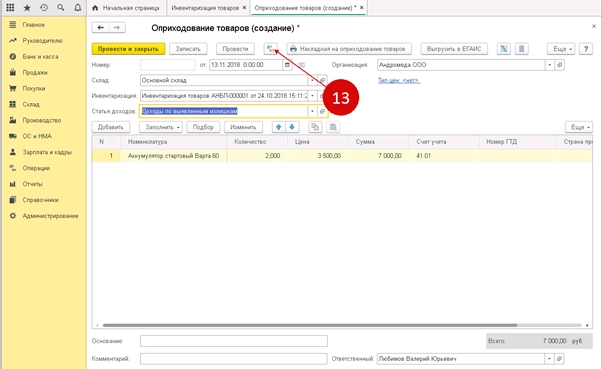Open Ответственный record link icon
This screenshot has height=369, width=602.
pyautogui.click(x=559, y=359)
